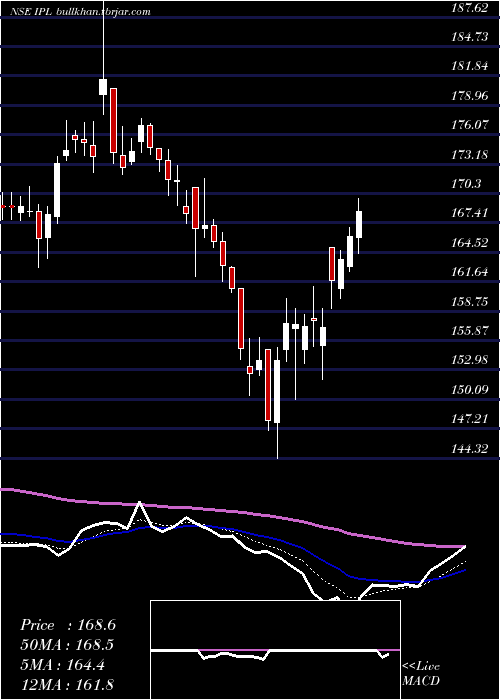Select the 176.07 axis value

point(470,125)
